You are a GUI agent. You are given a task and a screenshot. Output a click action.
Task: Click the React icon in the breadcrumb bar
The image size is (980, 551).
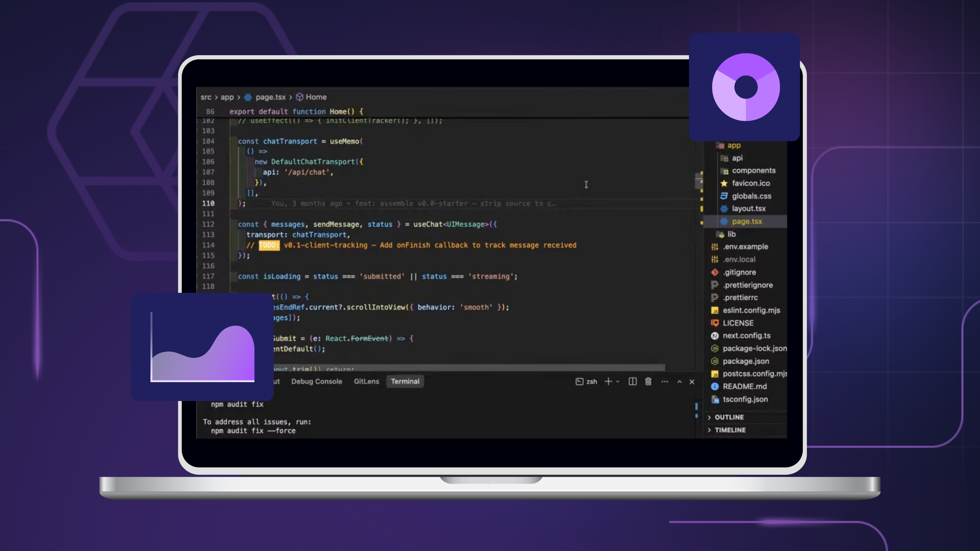[x=248, y=97]
